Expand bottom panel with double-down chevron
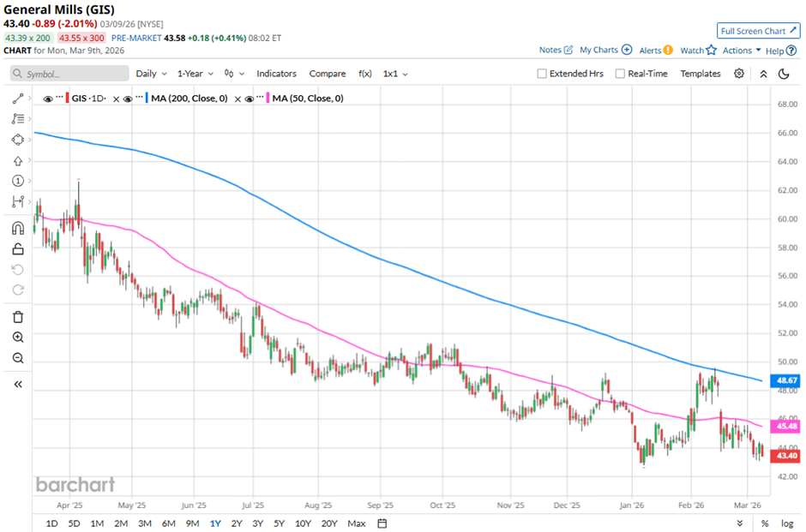806x532 pixels. [x=740, y=523]
